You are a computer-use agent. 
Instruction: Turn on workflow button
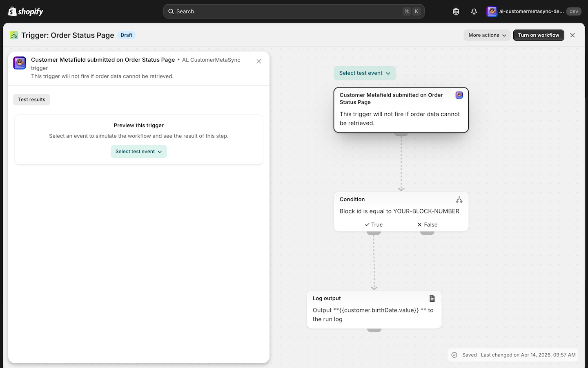point(539,35)
